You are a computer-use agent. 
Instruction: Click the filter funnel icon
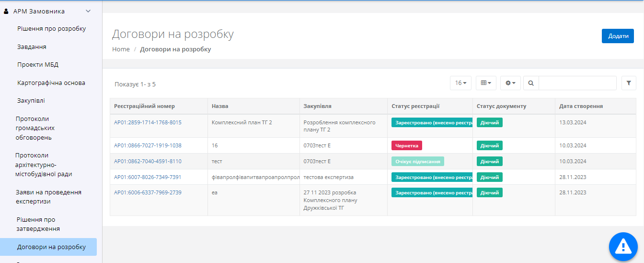pyautogui.click(x=629, y=83)
